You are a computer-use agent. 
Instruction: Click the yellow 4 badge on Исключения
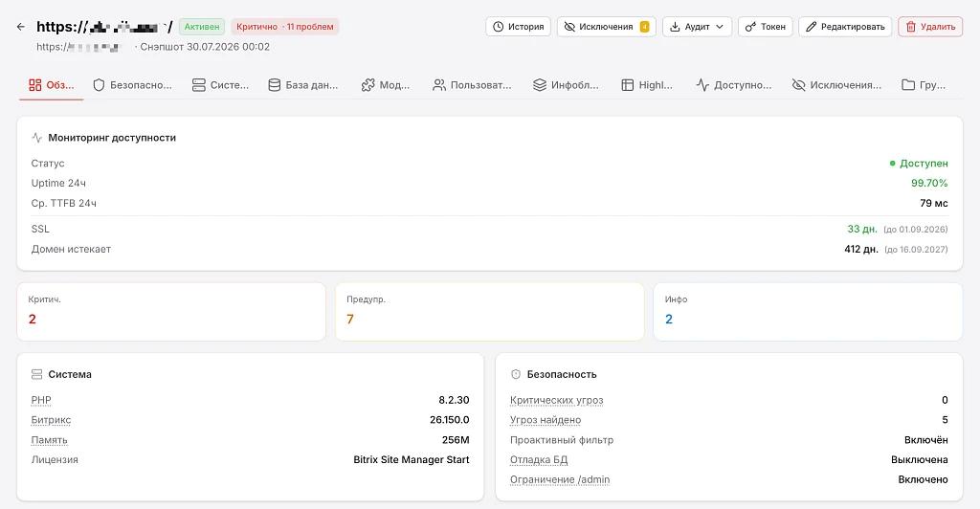coord(644,27)
